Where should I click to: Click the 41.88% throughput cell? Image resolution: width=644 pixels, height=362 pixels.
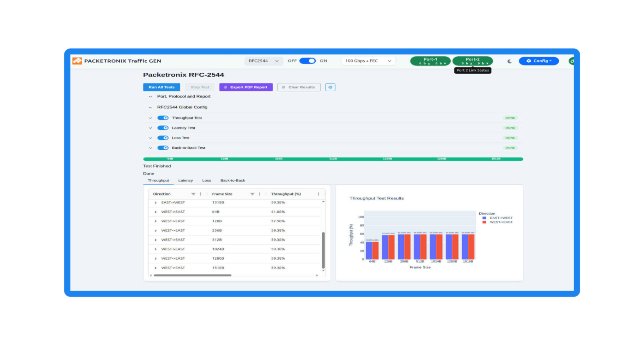coord(278,212)
